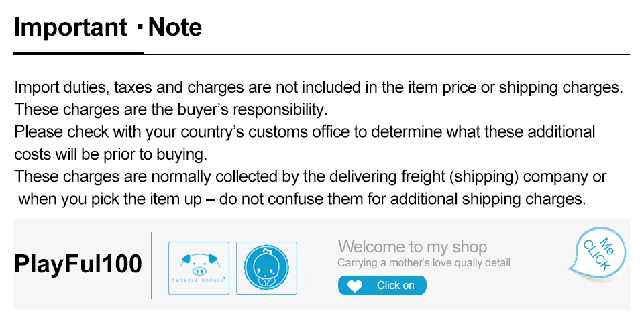Click the line starting "Import duties, taxes"

pos(319,87)
